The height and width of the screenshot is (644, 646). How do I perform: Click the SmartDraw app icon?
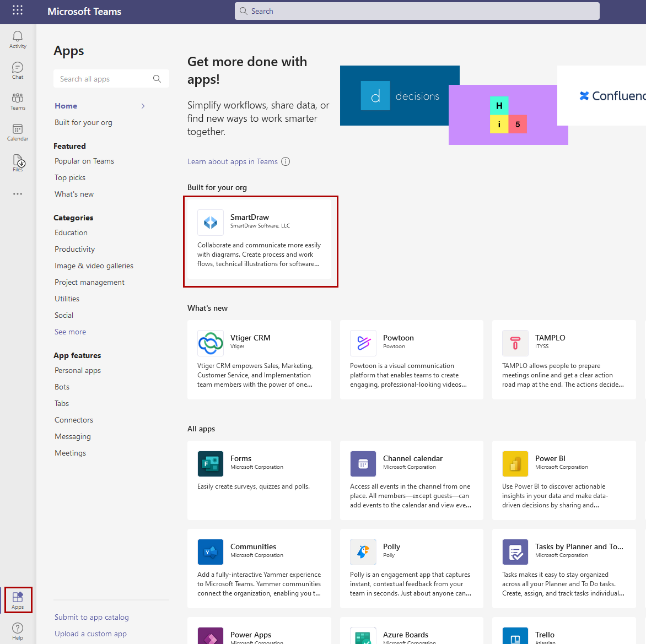pos(211,223)
